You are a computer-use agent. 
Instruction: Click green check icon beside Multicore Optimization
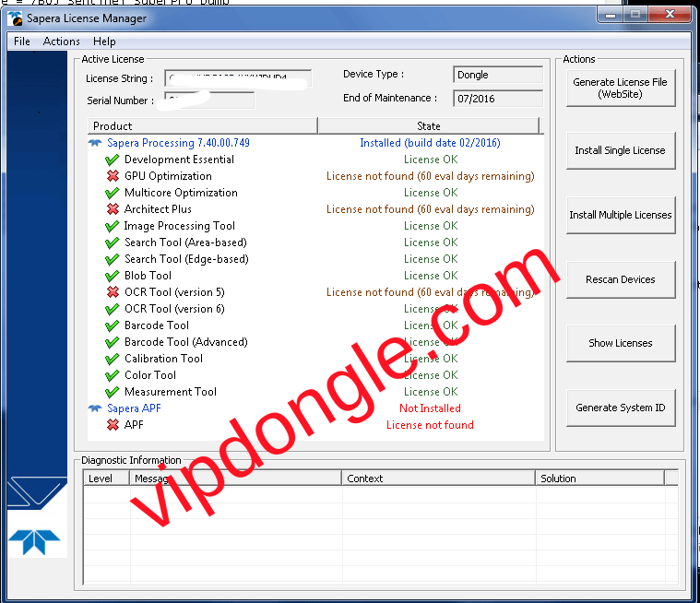tap(112, 193)
